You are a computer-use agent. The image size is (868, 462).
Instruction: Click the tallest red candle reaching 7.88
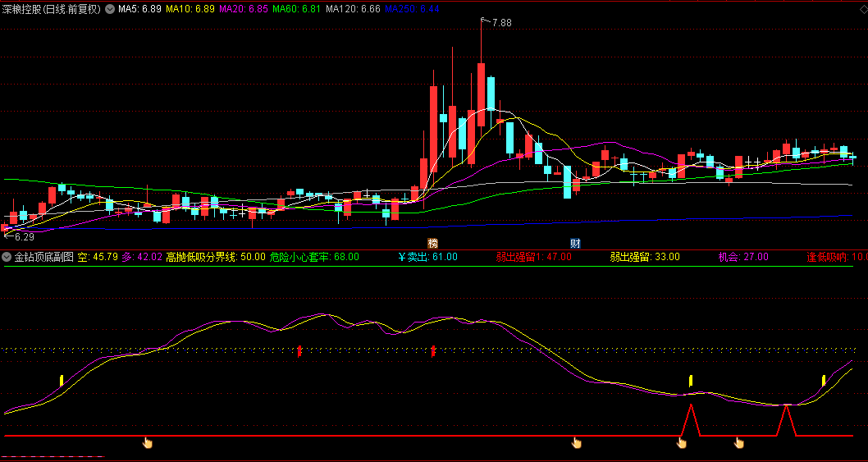(x=481, y=95)
